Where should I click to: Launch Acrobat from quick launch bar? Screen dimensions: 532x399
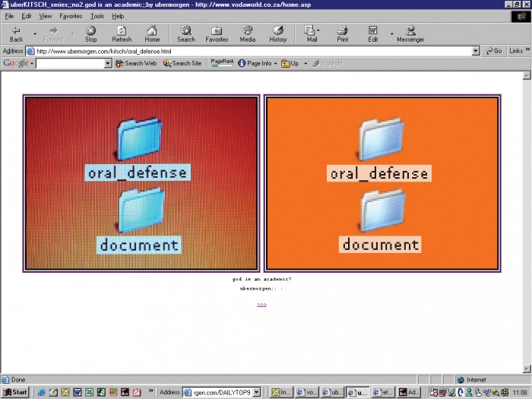[x=137, y=393]
